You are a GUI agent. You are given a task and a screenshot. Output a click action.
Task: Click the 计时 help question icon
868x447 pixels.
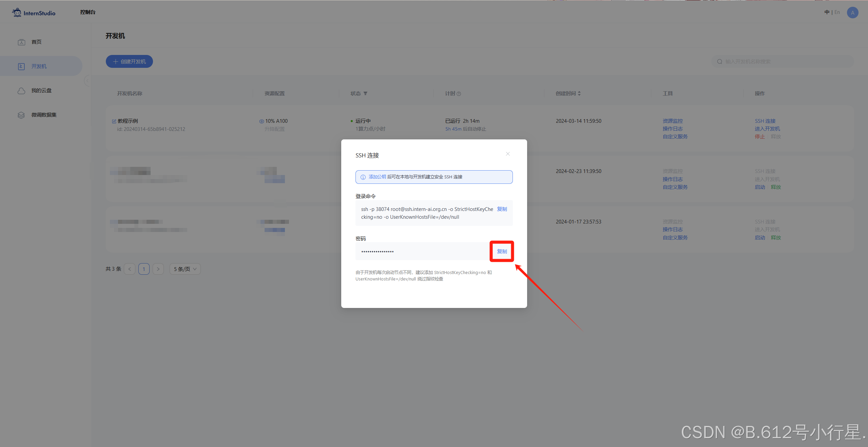click(459, 94)
